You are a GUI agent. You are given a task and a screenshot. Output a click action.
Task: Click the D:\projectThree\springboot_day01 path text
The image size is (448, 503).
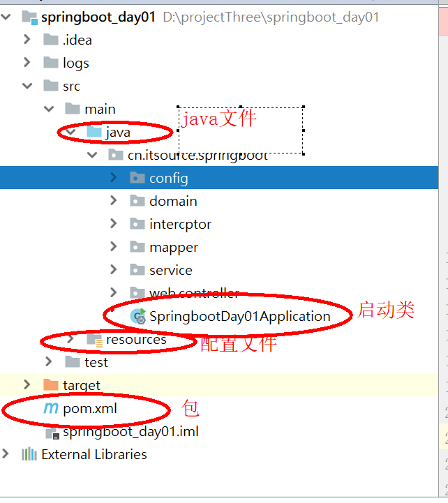pyautogui.click(x=271, y=17)
